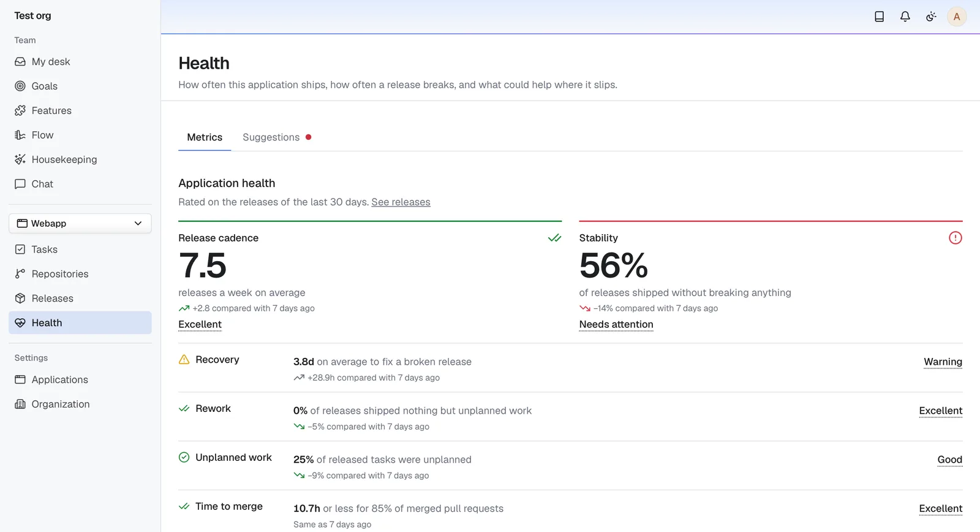This screenshot has height=532, width=980.
Task: Follow the 'See releases' link
Action: pyautogui.click(x=401, y=202)
